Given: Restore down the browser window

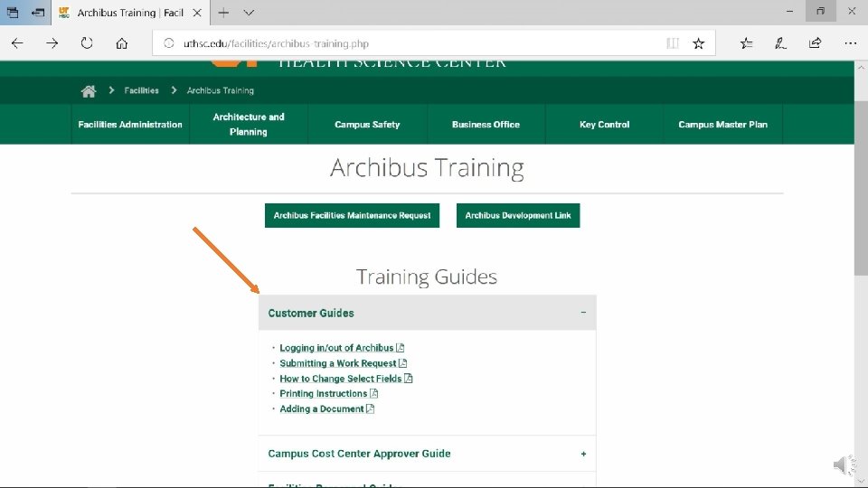Looking at the screenshot, I should [x=820, y=12].
